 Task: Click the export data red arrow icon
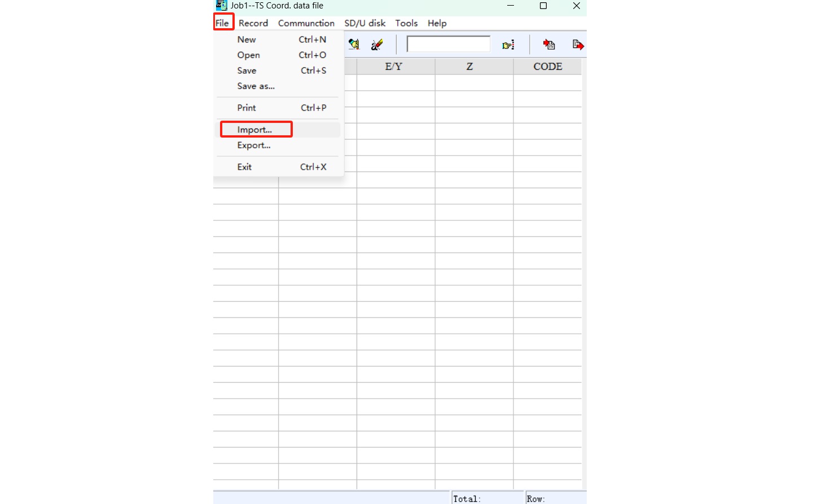pos(578,44)
